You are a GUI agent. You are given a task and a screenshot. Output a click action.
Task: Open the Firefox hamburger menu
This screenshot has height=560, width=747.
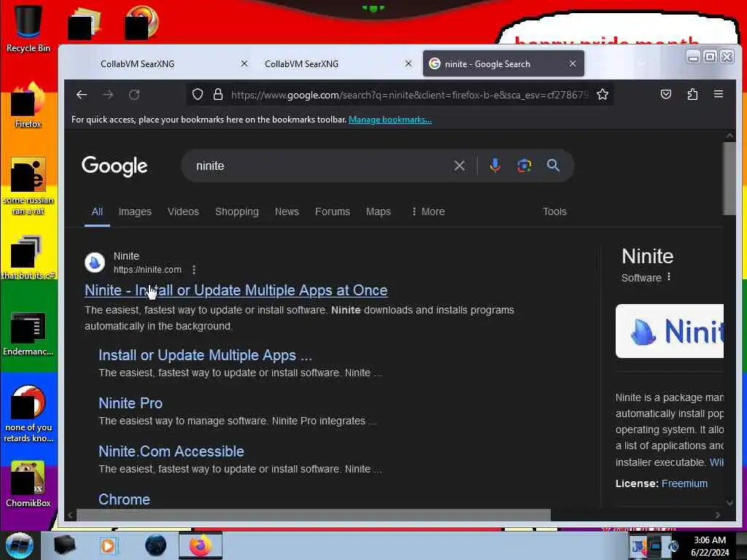(x=719, y=94)
